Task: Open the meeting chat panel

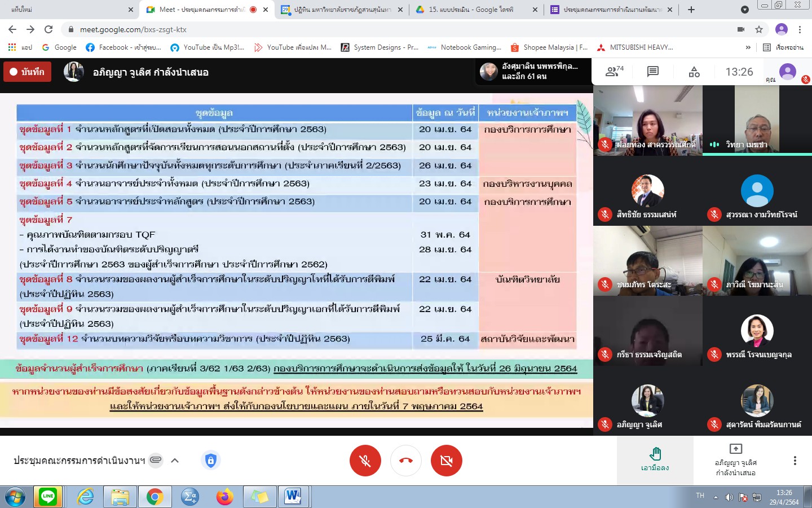Action: click(x=652, y=72)
